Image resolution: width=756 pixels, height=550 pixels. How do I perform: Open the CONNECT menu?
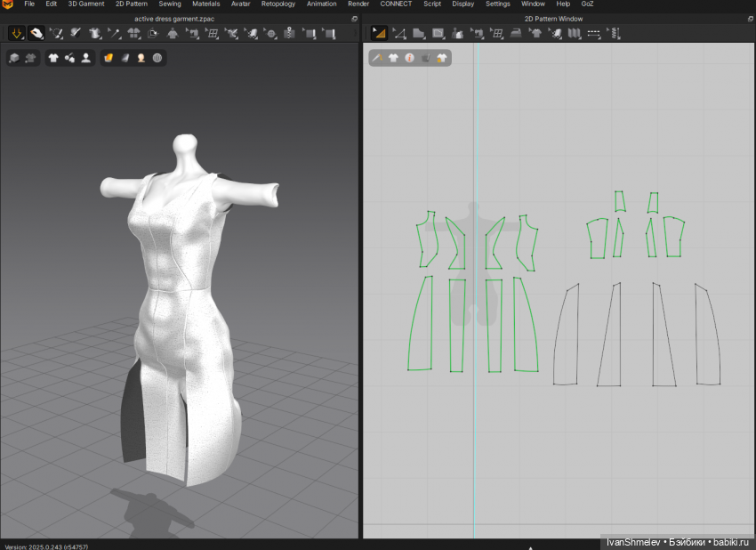396,4
